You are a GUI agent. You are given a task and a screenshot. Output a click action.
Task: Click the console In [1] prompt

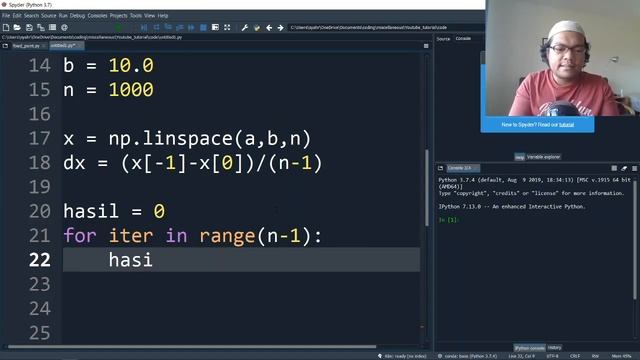[x=449, y=220]
